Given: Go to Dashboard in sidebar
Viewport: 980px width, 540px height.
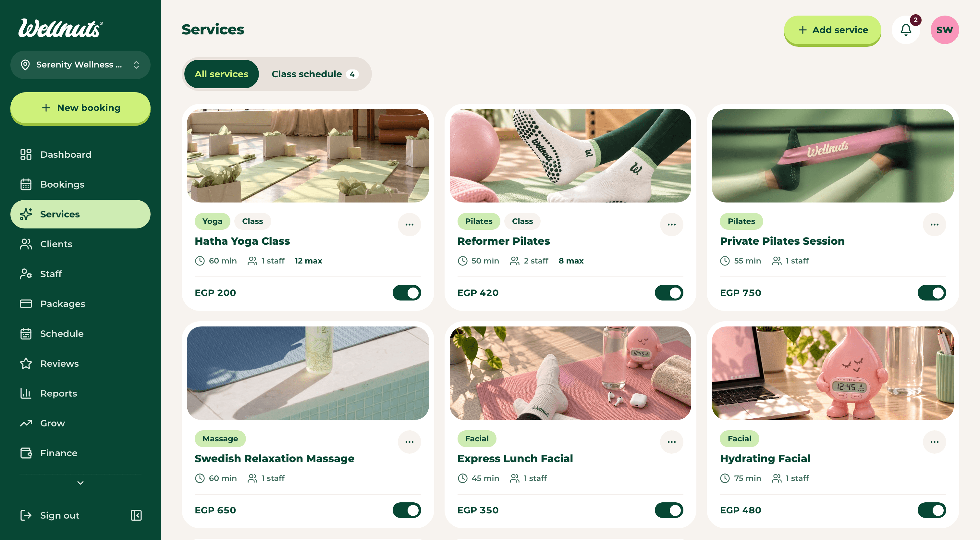Looking at the screenshot, I should [80, 154].
